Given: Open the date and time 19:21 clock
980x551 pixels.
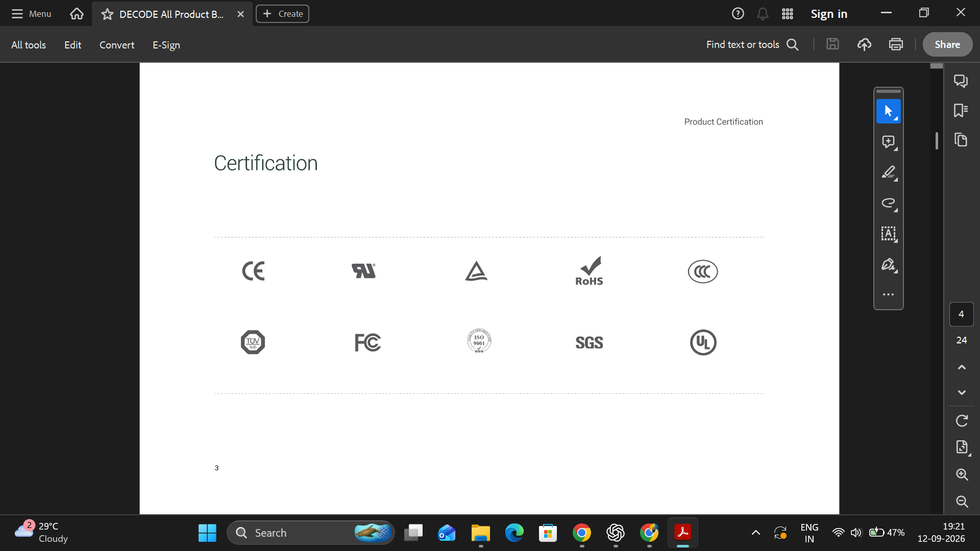Looking at the screenshot, I should 941,532.
